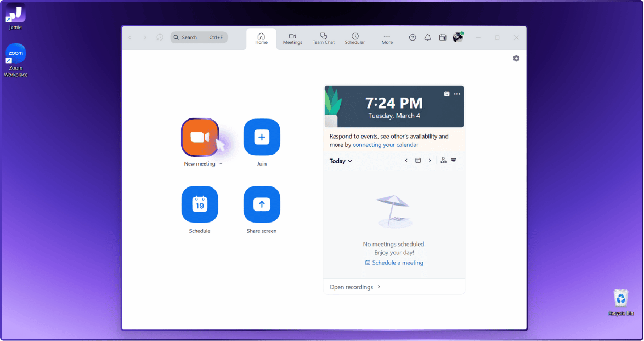Open the three-dot menu on clock banner

coord(457,94)
